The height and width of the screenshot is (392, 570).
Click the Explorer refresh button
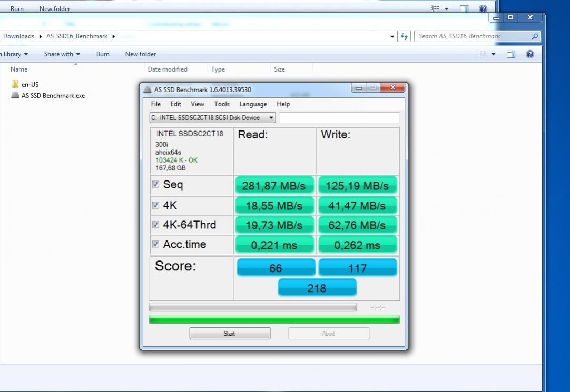pyautogui.click(x=404, y=36)
